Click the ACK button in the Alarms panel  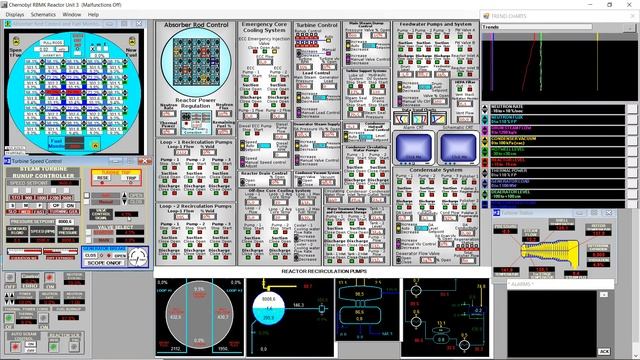(604, 351)
